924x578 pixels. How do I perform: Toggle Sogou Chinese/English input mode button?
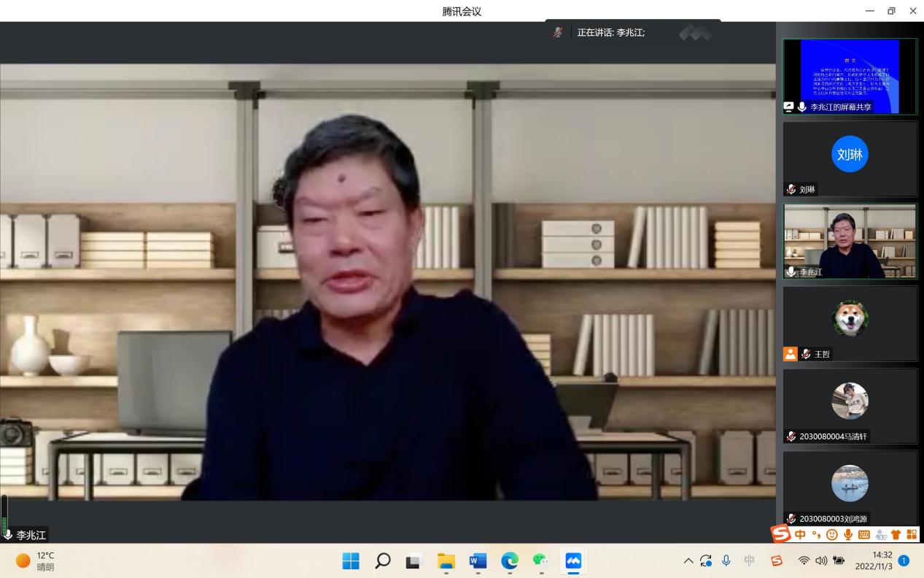point(800,535)
